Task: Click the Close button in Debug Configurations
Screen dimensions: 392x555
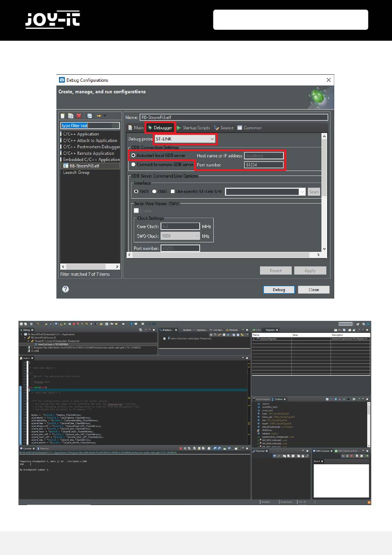Action: point(314,290)
